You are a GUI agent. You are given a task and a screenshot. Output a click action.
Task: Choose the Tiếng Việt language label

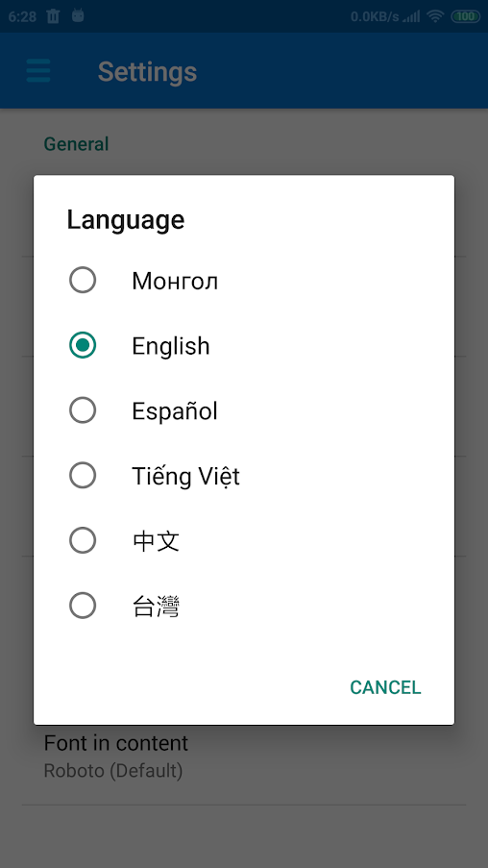click(x=185, y=475)
